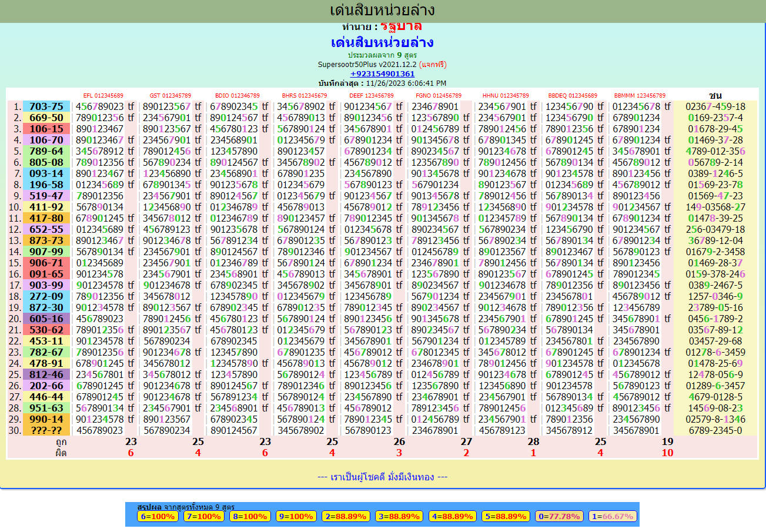
Task: Click the 6=100% summary badge
Action: pyautogui.click(x=158, y=517)
